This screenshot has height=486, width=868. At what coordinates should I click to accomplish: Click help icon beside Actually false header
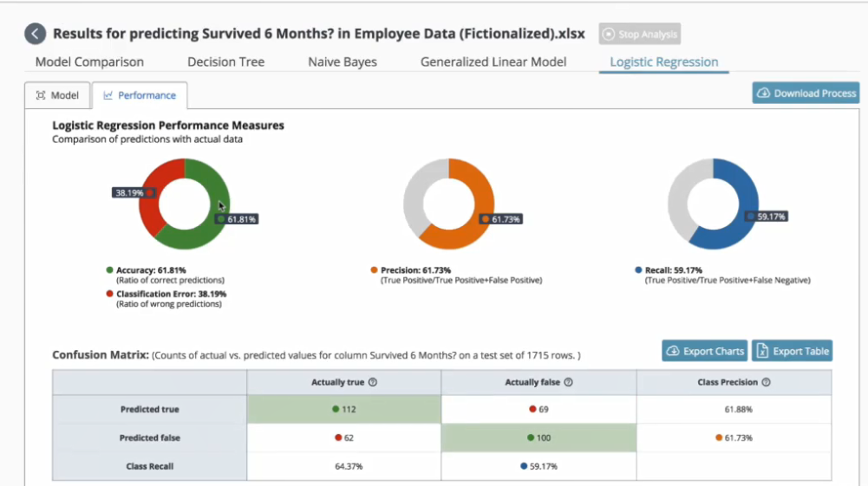click(x=568, y=382)
